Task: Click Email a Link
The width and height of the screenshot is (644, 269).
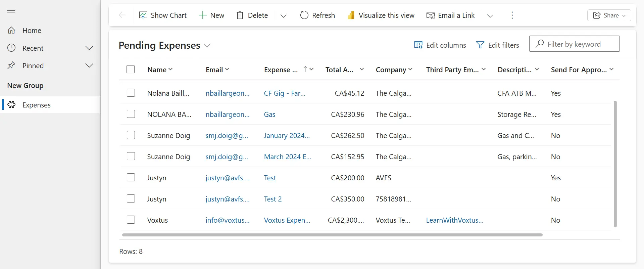Action: pyautogui.click(x=450, y=15)
